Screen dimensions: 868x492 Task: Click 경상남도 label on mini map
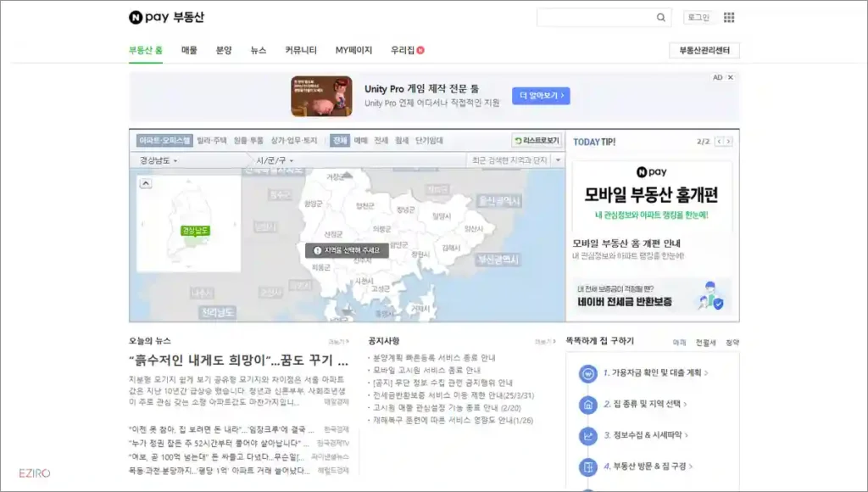pyautogui.click(x=195, y=231)
